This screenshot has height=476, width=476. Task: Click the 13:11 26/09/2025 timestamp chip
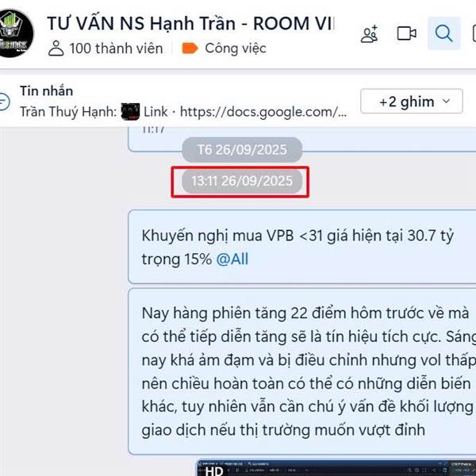coord(242,181)
